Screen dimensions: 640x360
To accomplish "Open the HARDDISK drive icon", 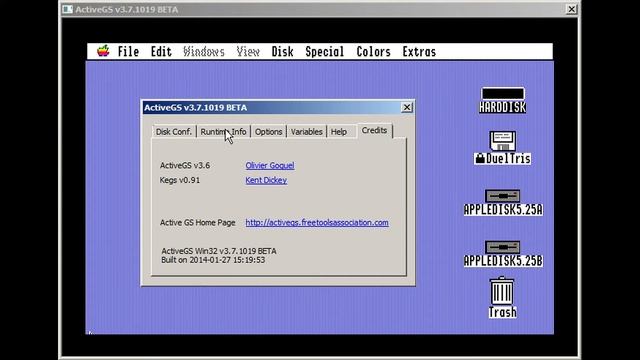I will (x=502, y=100).
